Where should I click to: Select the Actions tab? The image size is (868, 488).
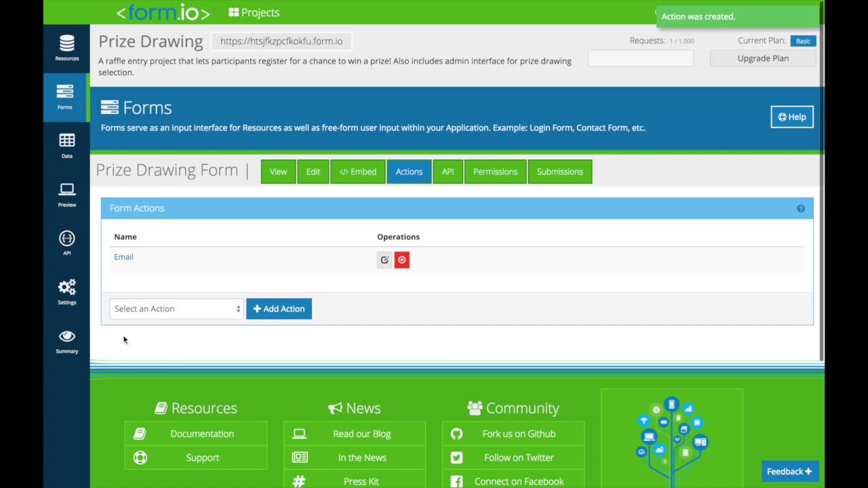pos(409,171)
